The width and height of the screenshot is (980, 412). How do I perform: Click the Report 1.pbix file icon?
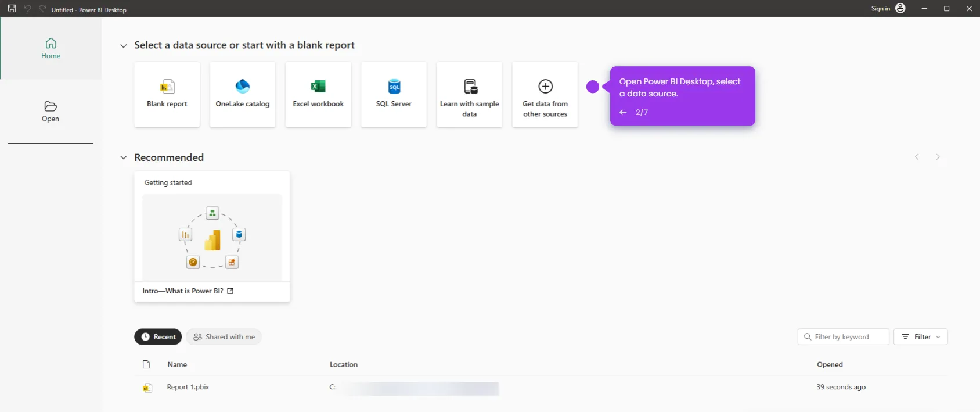point(147,388)
